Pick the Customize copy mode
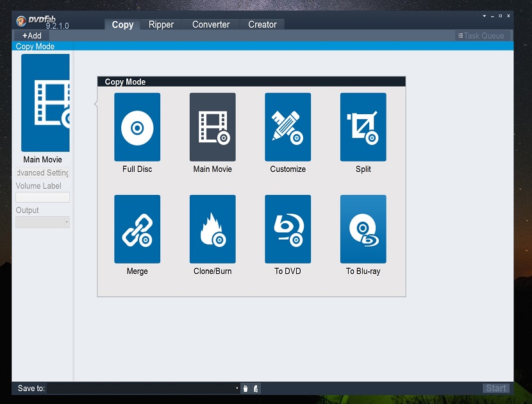The height and width of the screenshot is (404, 532). pos(288,127)
